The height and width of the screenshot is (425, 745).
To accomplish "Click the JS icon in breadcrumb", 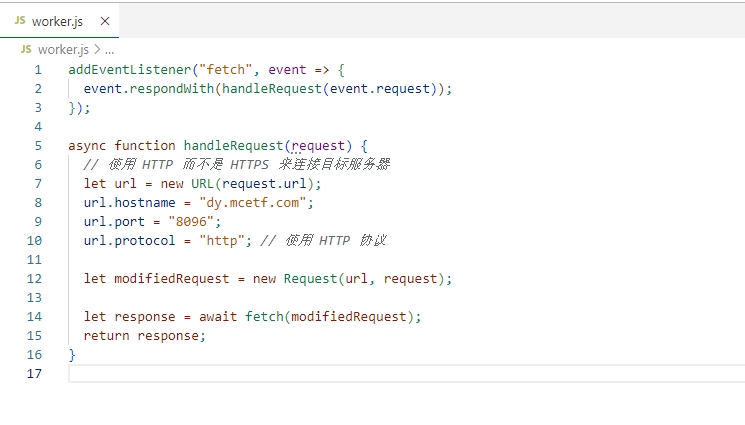I will tap(26, 49).
